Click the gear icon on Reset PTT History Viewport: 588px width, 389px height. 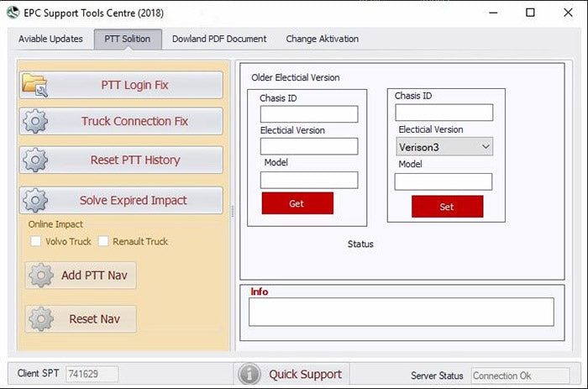pyautogui.click(x=35, y=160)
